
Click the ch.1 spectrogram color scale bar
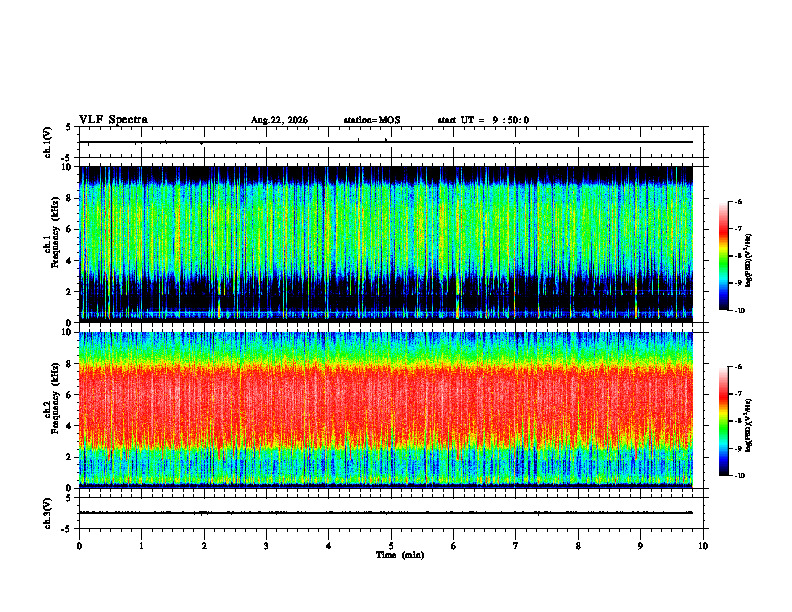(723, 256)
